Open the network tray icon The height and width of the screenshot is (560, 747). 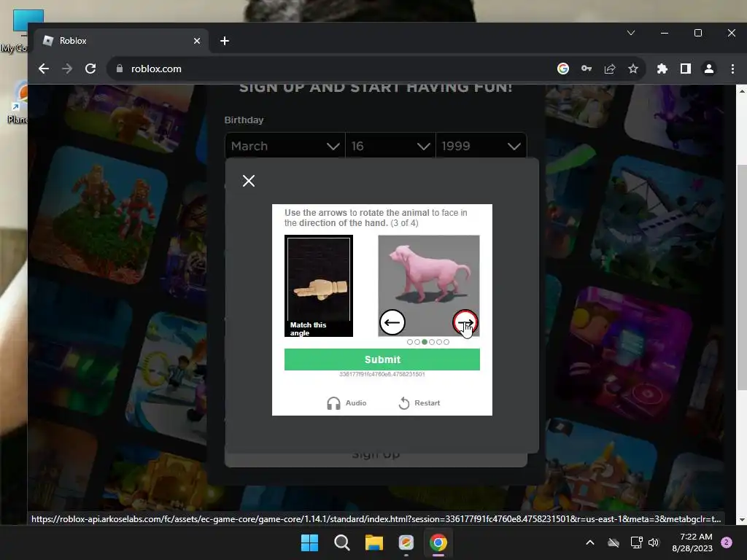coord(636,542)
